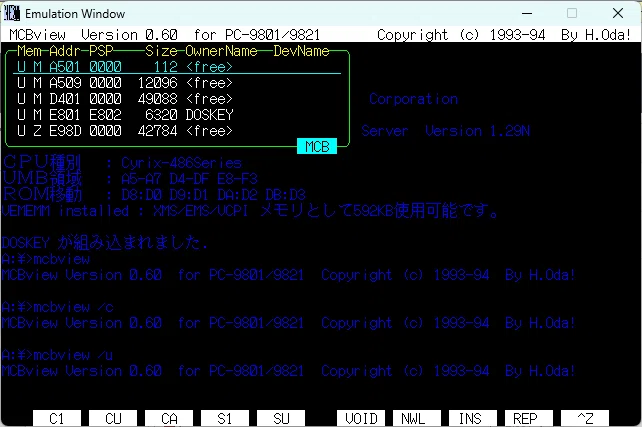642x427 pixels.
Task: Click the Mem column header
Action: coord(29,51)
